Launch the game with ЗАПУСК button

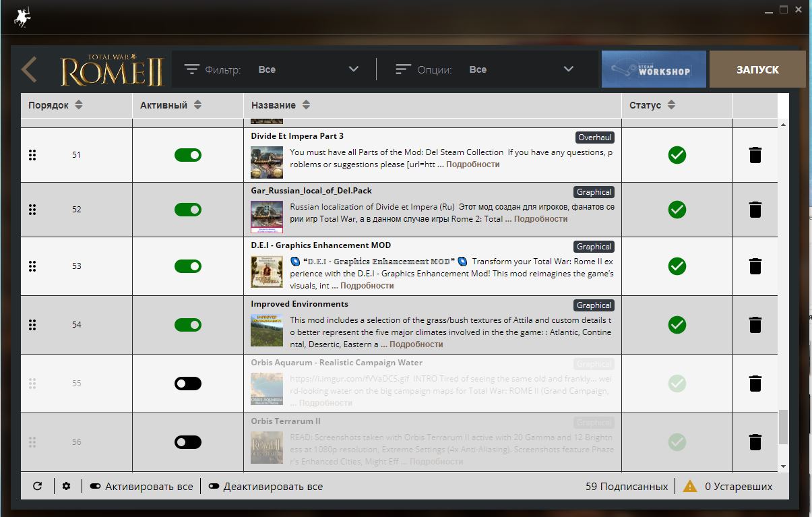[x=757, y=69]
